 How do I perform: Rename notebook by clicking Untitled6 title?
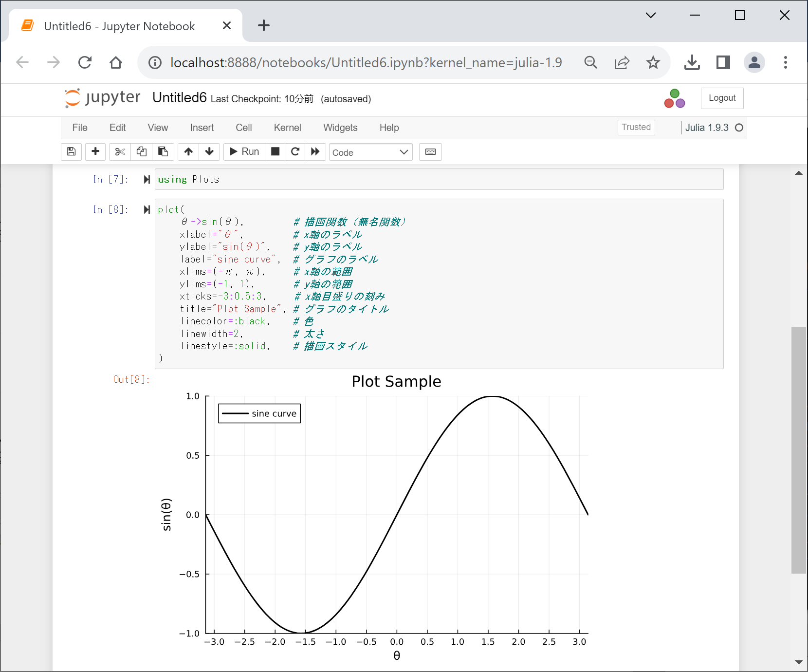point(179,98)
